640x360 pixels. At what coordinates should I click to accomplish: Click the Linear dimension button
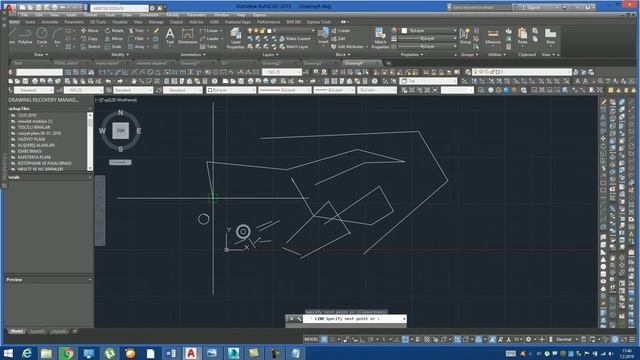pos(209,31)
